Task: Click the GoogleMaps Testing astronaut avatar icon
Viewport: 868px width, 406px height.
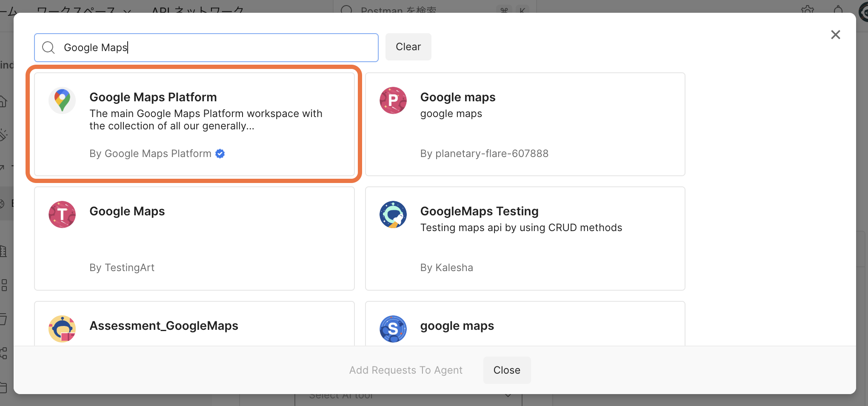Action: pos(393,214)
